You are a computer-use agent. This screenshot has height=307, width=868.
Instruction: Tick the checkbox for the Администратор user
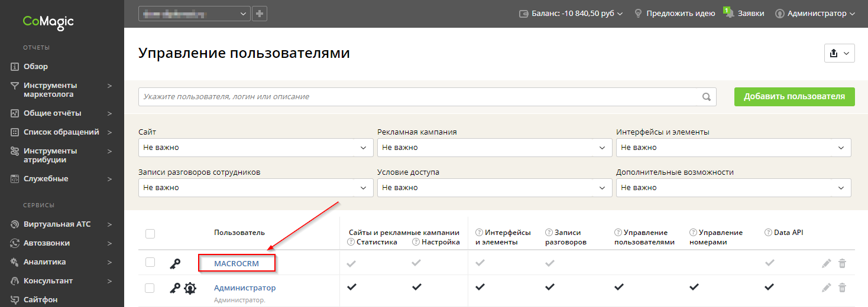150,288
